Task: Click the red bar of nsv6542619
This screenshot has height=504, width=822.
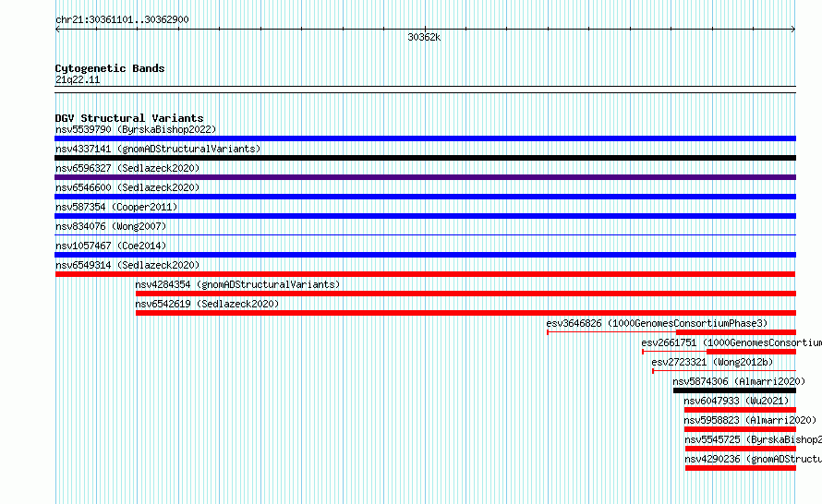Action: point(465,313)
